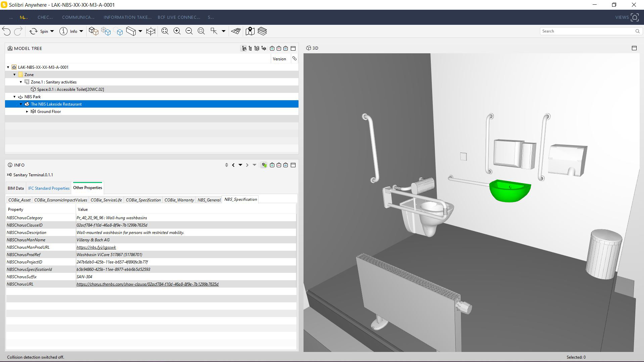Viewport: 644px width, 362px height.
Task: Open the Spin navigation mode dropdown
Action: (52, 31)
